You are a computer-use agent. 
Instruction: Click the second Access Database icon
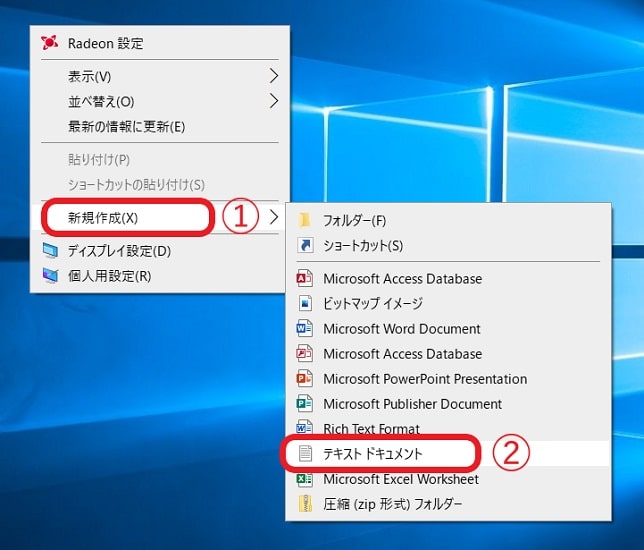305,354
